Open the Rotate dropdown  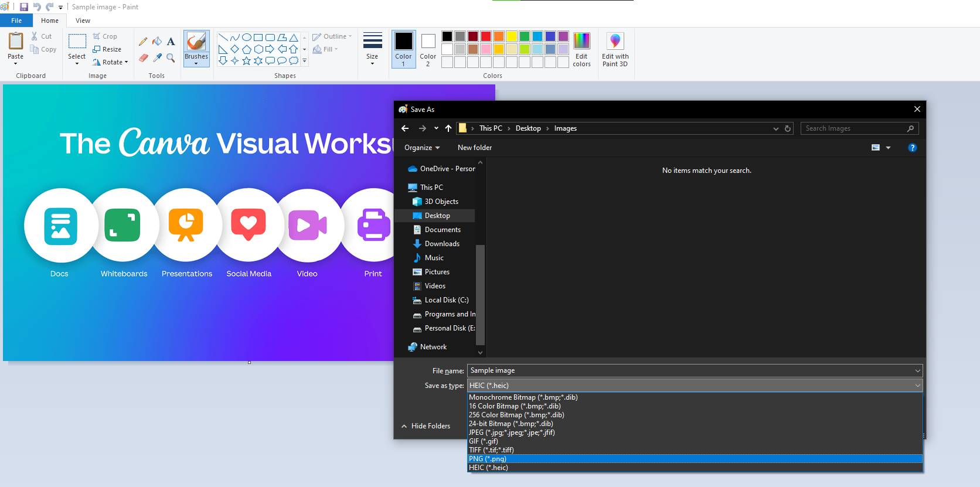110,62
